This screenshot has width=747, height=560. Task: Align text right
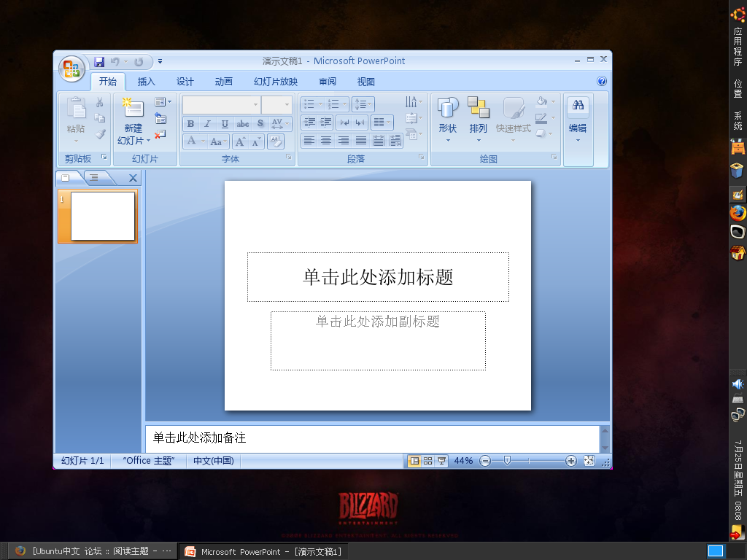pyautogui.click(x=344, y=141)
